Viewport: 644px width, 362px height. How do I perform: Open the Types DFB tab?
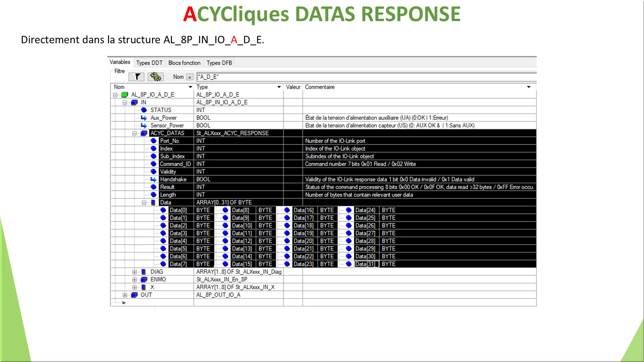tap(219, 63)
